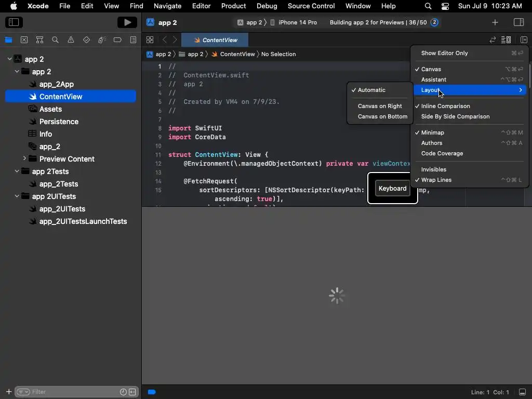Open the Source Control menu
The height and width of the screenshot is (399, 532).
tap(311, 6)
